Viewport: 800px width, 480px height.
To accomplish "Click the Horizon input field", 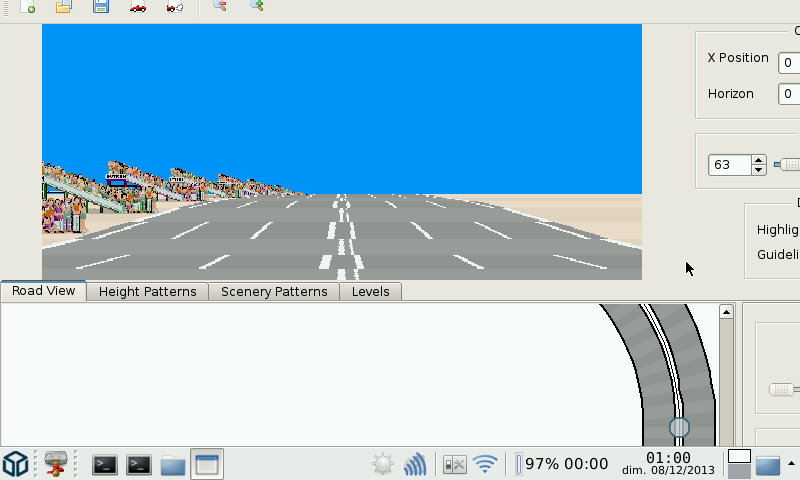I will (x=789, y=94).
